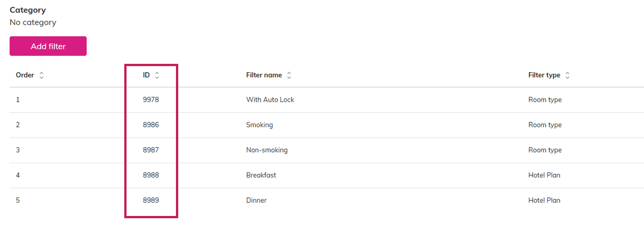Image resolution: width=644 pixels, height=230 pixels.
Task: Click the ID column header label
Action: 146,75
